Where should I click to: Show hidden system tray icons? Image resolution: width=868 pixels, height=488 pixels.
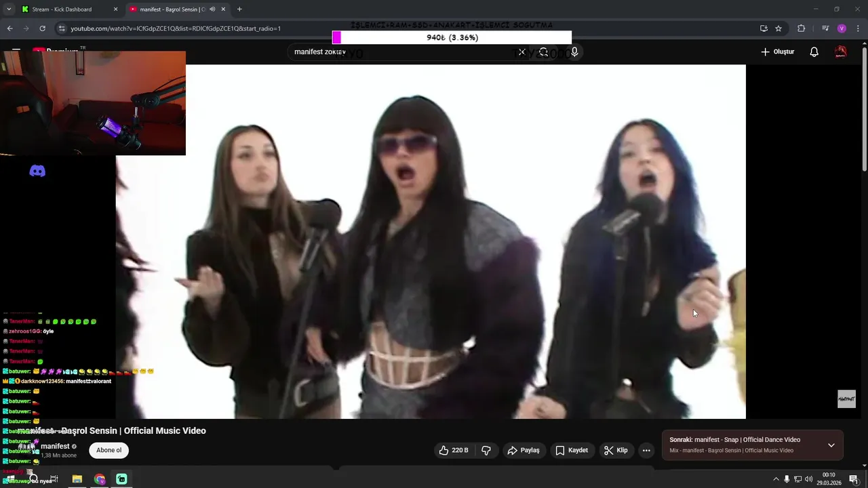coord(776,479)
